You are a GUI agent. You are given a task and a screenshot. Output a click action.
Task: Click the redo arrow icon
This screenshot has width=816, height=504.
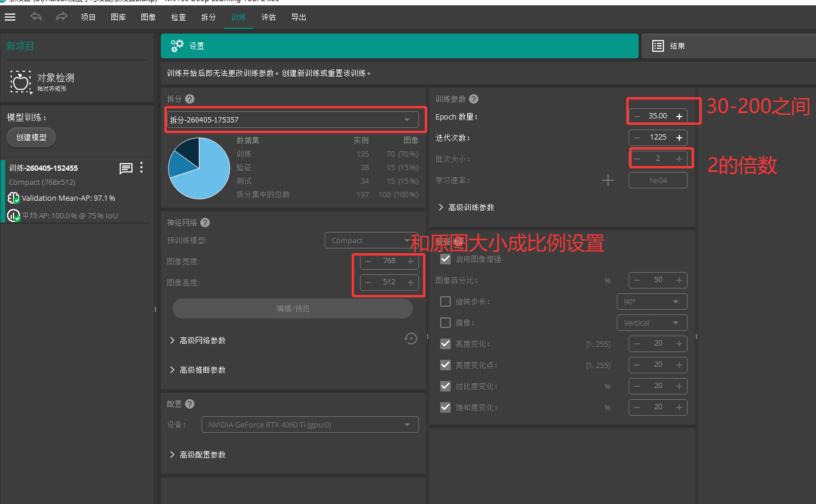61,17
